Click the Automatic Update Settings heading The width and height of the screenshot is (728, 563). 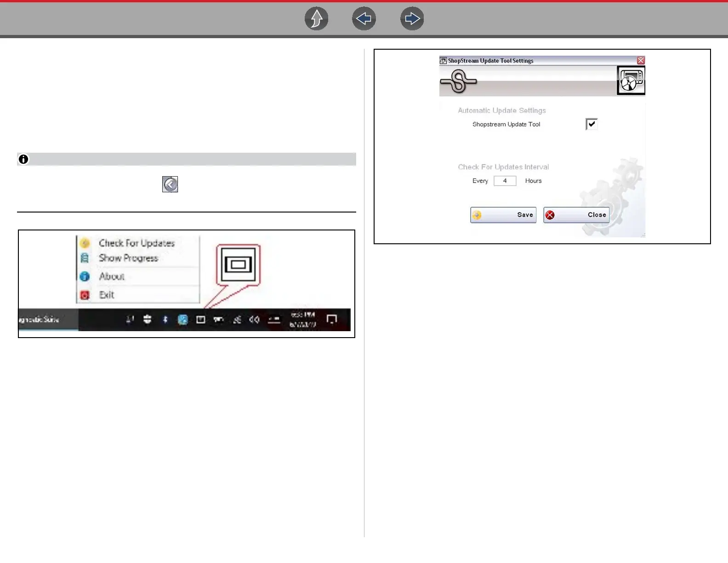coord(502,110)
